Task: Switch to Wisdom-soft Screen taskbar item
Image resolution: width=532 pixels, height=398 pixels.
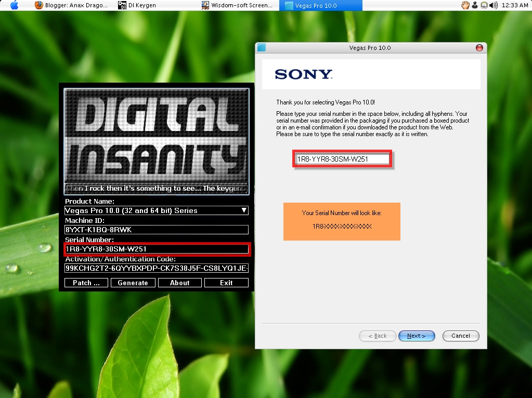Action: pos(237,5)
